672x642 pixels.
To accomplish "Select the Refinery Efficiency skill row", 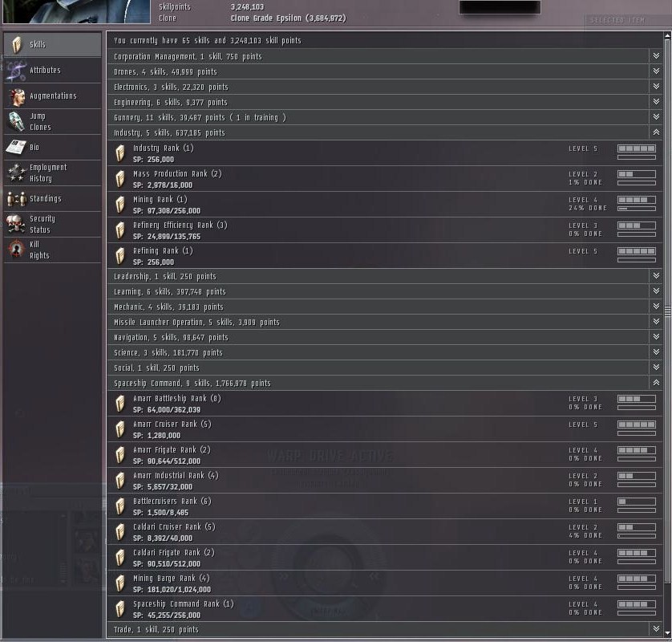I will pos(384,230).
